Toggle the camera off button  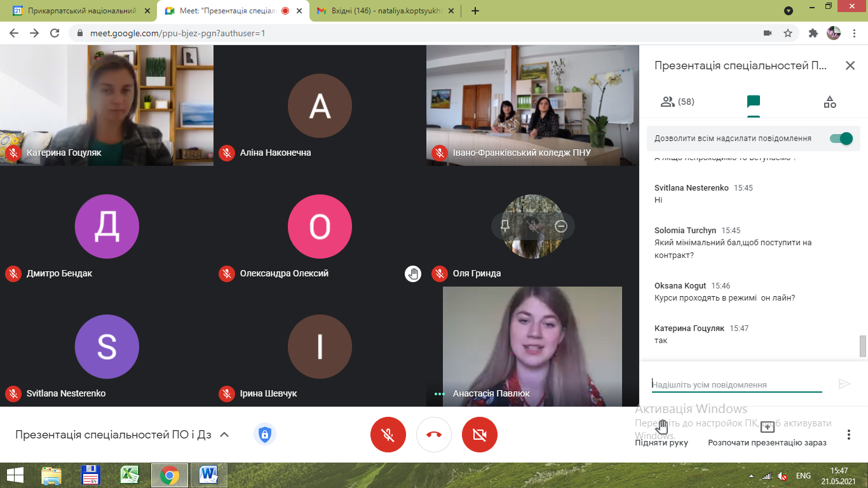[x=480, y=435]
